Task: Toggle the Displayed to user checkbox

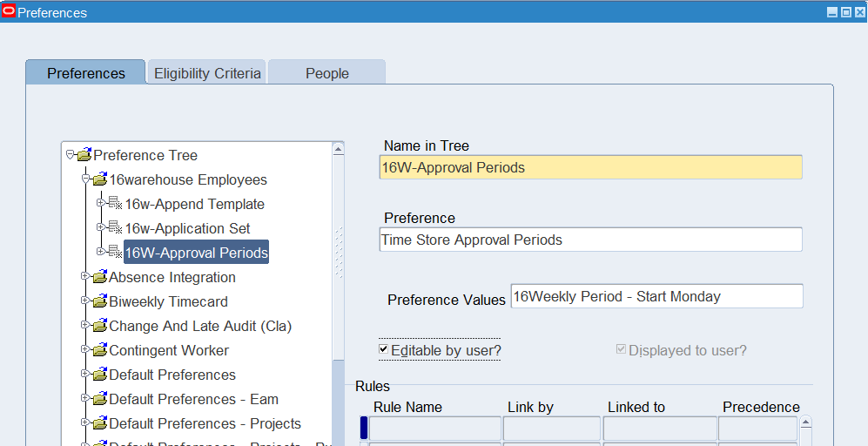Action: tap(621, 349)
